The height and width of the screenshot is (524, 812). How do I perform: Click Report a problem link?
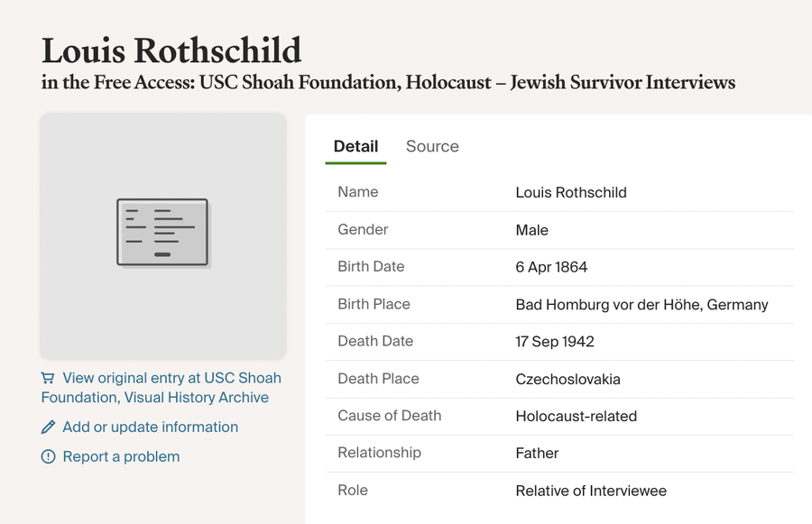[121, 456]
